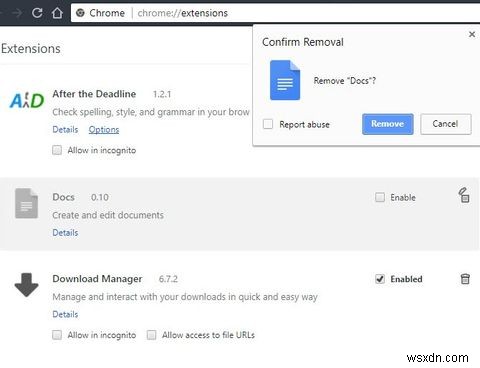Viewport: 480px width, 368px height.
Task: Click the Download Manager arrow icon
Action: [x=26, y=285]
